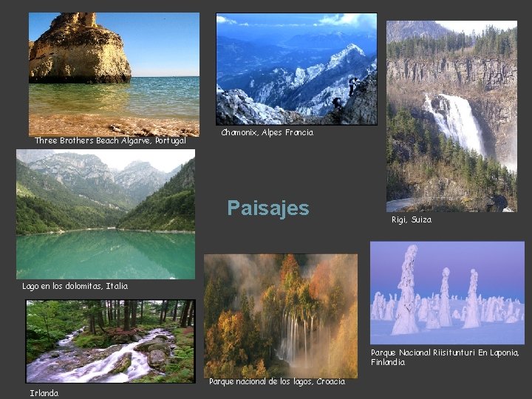Open the Rigi waterfall picture

pyautogui.click(x=451, y=117)
